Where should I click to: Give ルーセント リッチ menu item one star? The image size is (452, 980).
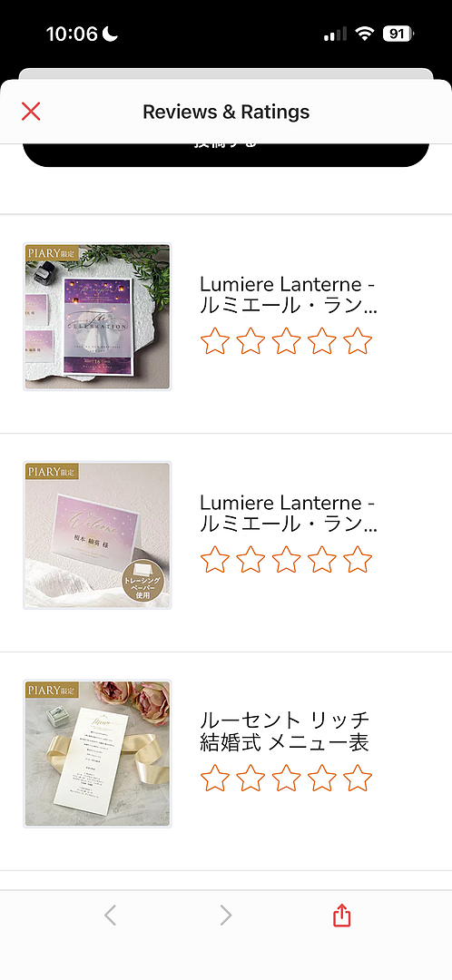pos(215,779)
